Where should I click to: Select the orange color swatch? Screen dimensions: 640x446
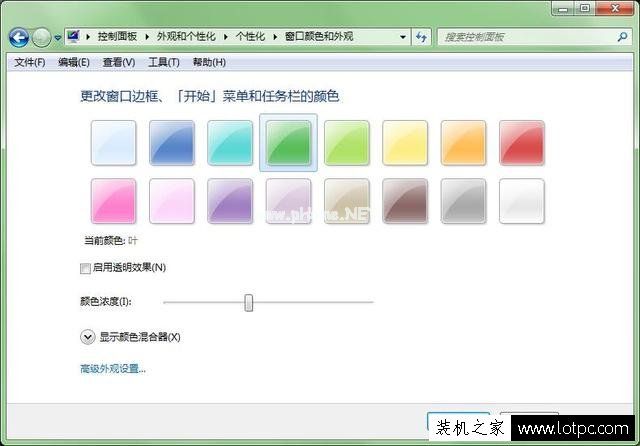pyautogui.click(x=464, y=142)
